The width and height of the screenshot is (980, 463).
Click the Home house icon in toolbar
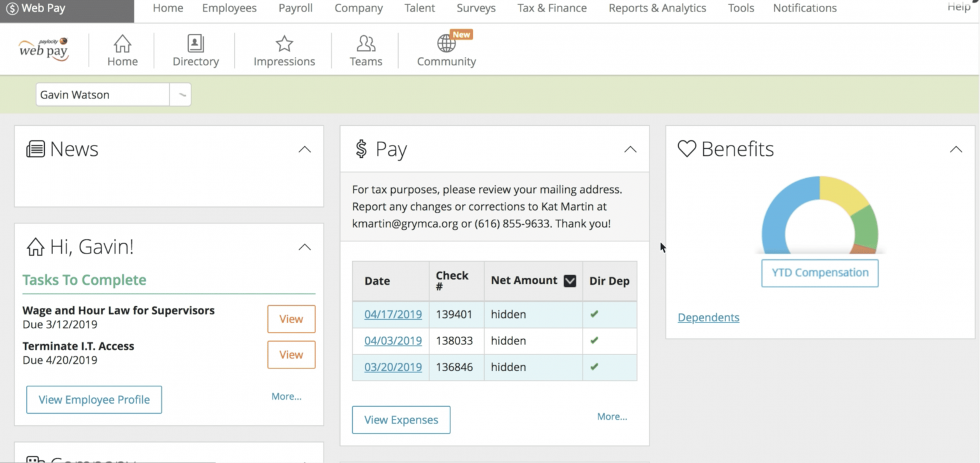pos(122,45)
